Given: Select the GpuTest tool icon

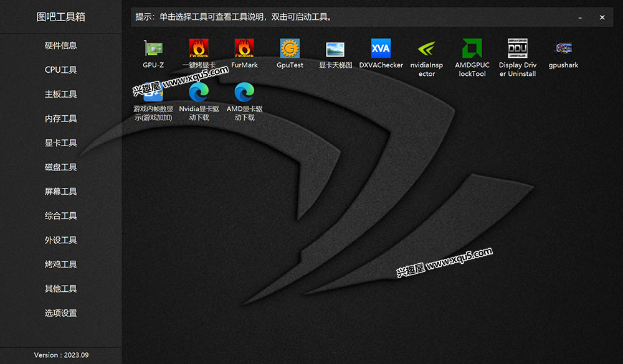Looking at the screenshot, I should point(290,49).
